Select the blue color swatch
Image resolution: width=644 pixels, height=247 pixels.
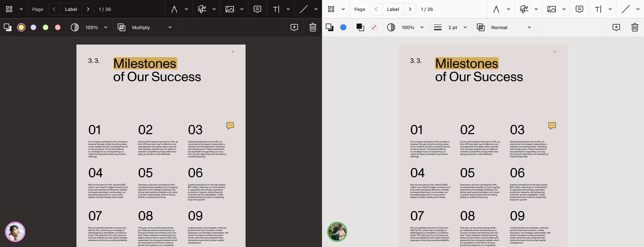[x=343, y=27]
